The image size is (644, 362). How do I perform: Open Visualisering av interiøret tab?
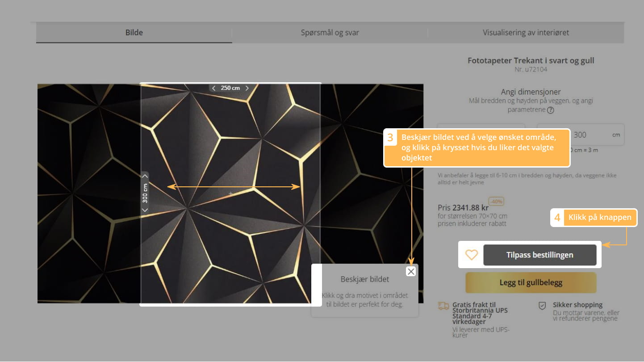(526, 33)
